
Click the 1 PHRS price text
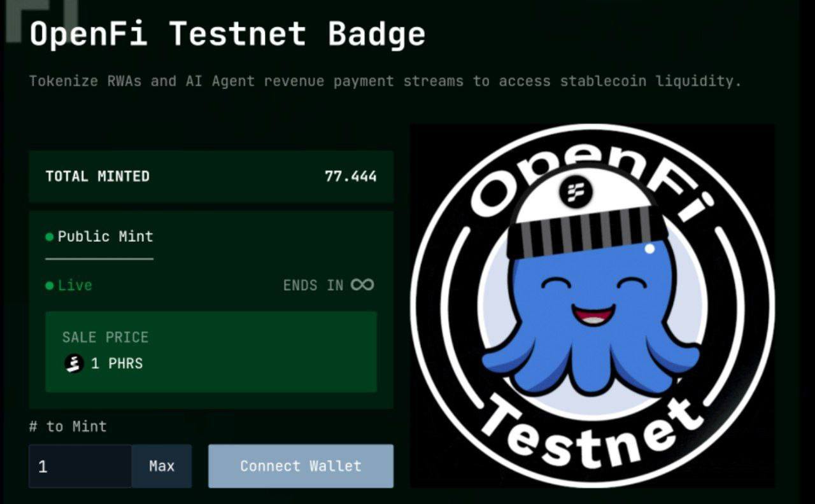click(117, 364)
